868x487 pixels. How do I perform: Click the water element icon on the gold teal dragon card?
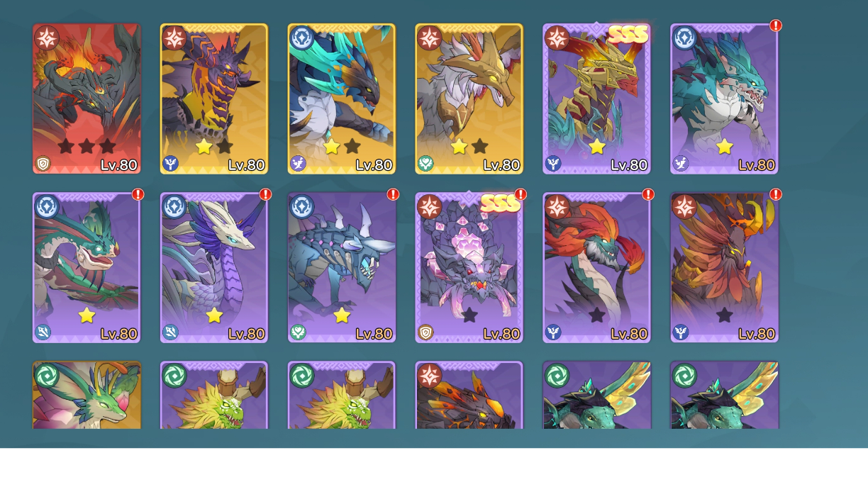click(301, 38)
